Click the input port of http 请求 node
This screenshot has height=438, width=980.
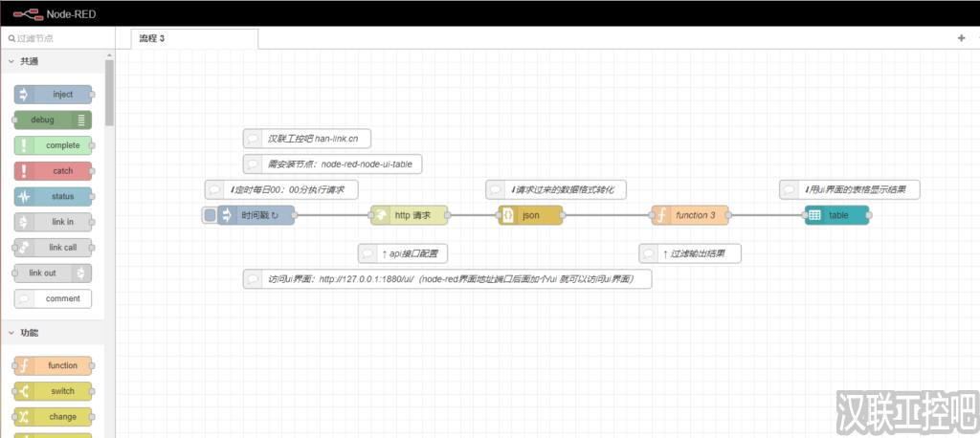pyautogui.click(x=371, y=215)
